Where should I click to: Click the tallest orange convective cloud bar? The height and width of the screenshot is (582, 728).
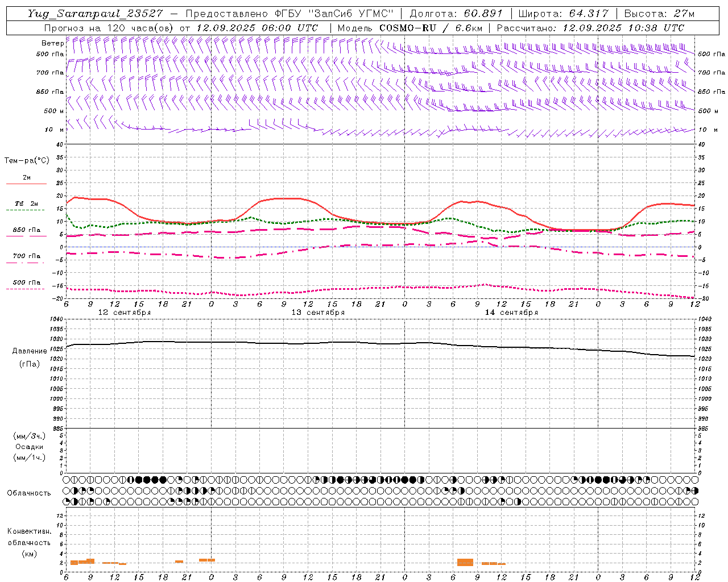coord(465,562)
